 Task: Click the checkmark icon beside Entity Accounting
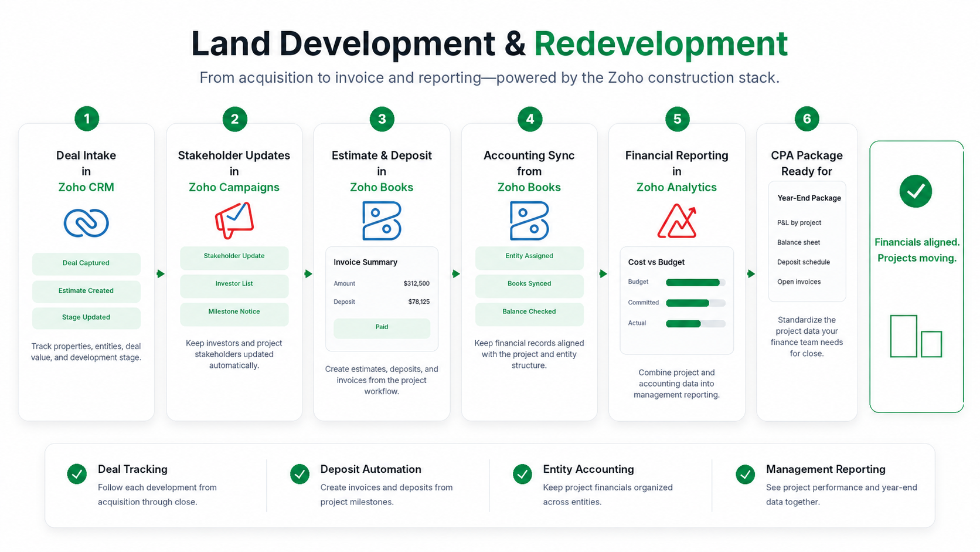522,474
